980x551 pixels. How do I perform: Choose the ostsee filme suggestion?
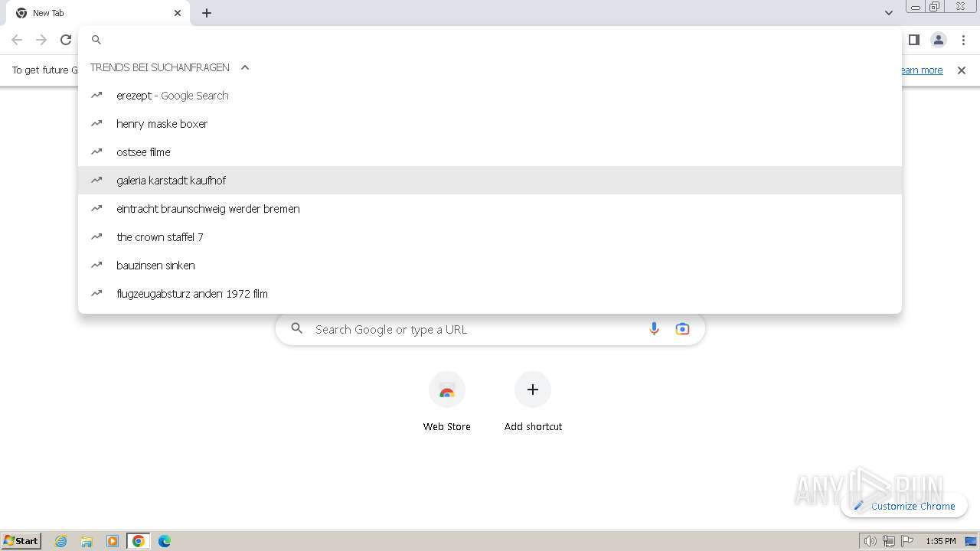(490, 152)
